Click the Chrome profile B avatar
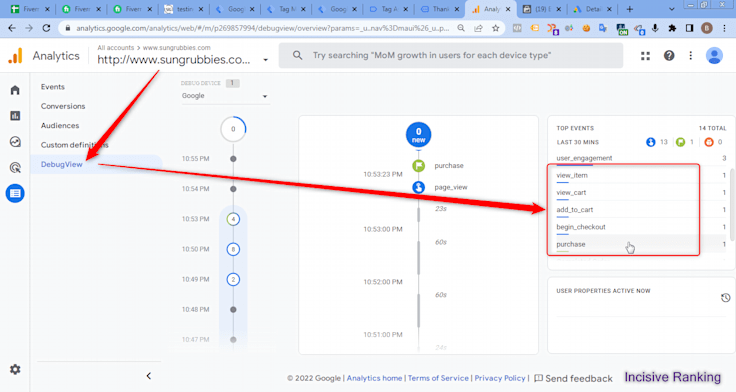Viewport: 736px width, 392px height. [x=706, y=28]
